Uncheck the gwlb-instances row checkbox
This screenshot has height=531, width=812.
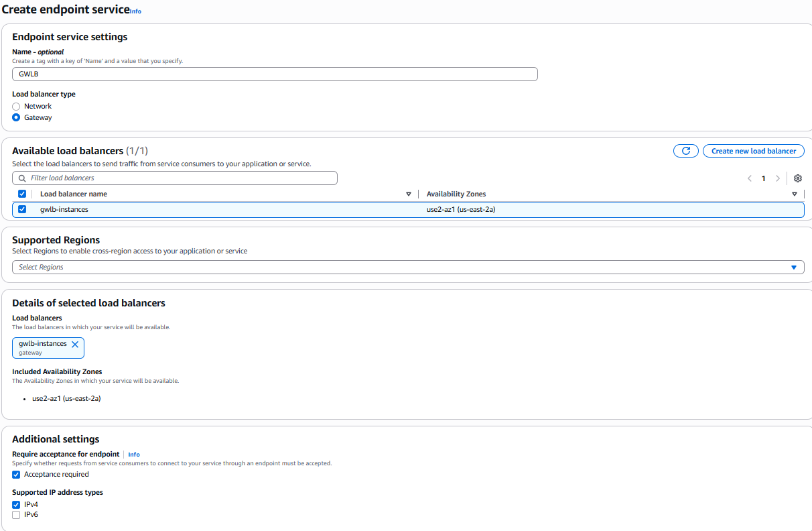pyautogui.click(x=22, y=209)
